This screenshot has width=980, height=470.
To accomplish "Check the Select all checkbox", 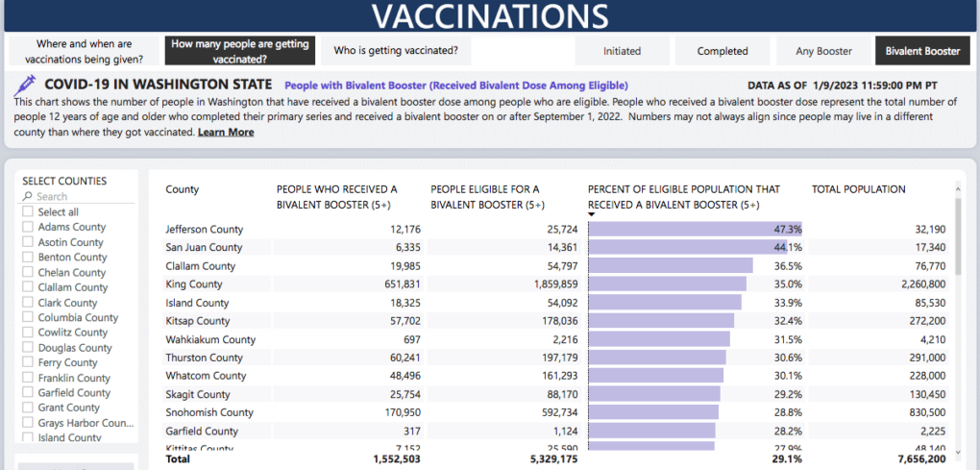I will point(28,212).
